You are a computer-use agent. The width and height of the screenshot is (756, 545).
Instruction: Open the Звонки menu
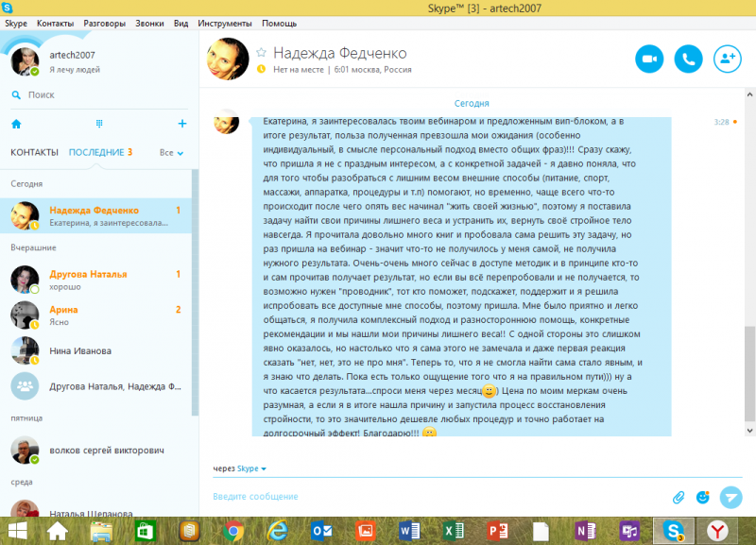point(149,23)
